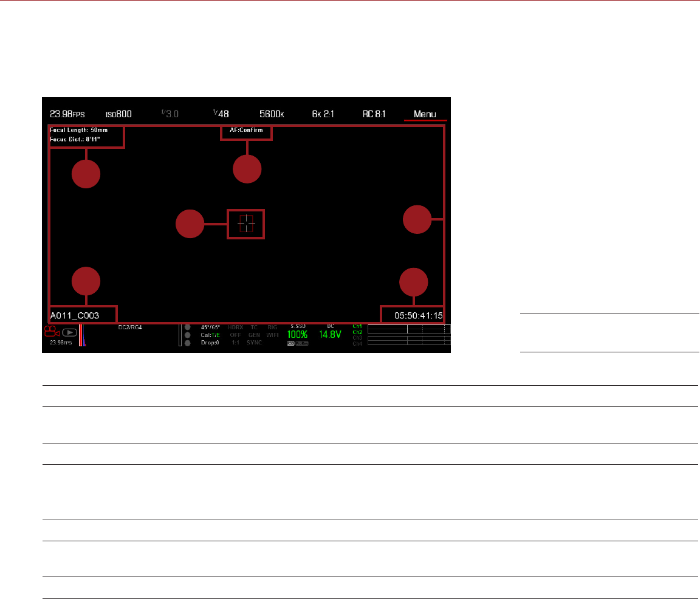The height and width of the screenshot is (599, 700).
Task: Tap the playback mode icon
Action: [x=69, y=332]
